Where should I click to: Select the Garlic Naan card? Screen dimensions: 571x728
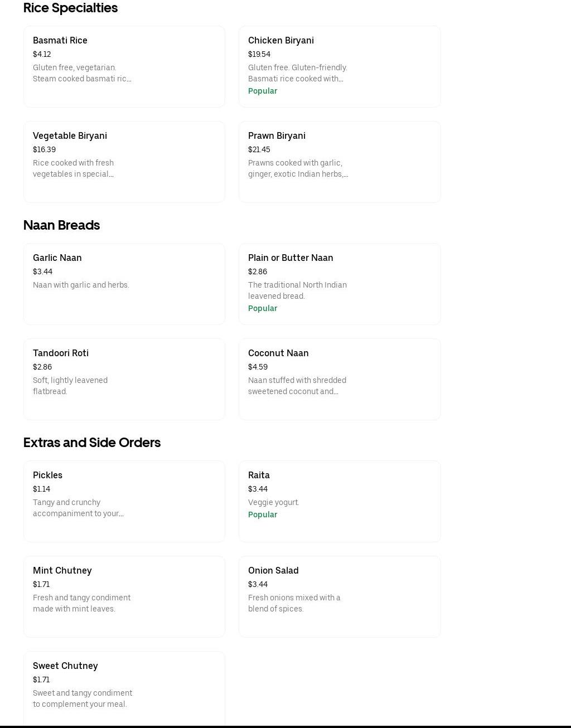(124, 284)
